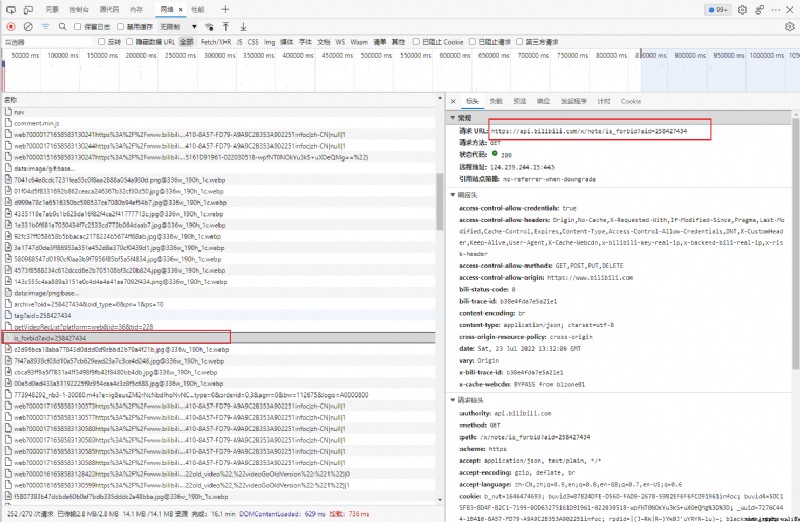Viewport: 800px width, 522px height.
Task: Filter requests by Fetch/XHR
Action: [216, 42]
